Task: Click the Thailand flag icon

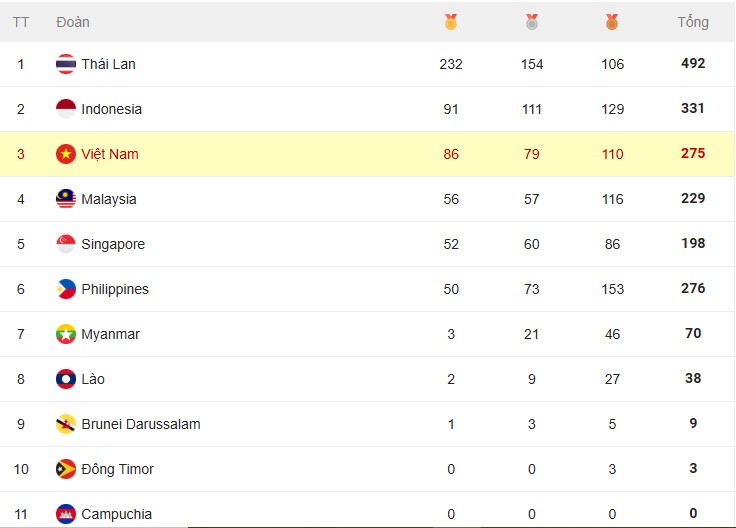Action: pos(66,64)
